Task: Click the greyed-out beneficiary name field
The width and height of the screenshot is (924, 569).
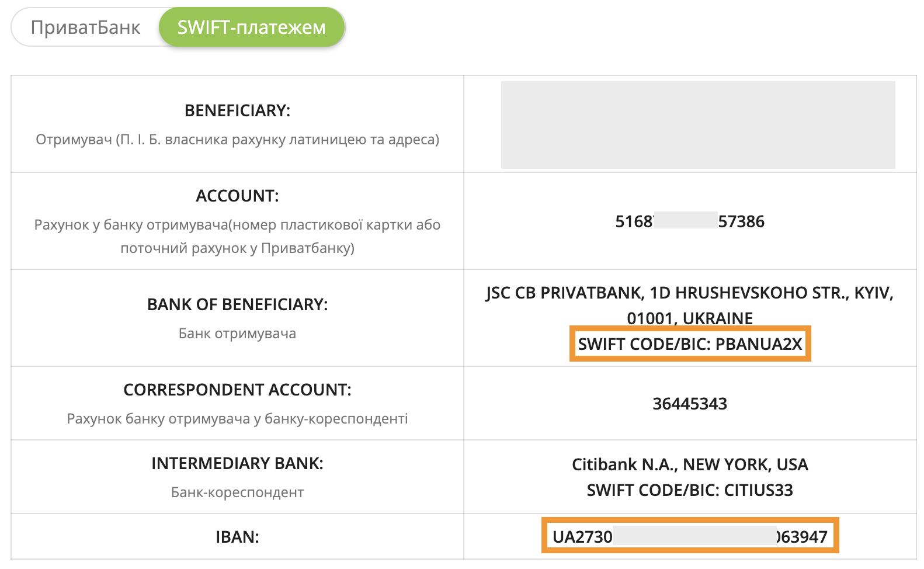Action: 697,125
